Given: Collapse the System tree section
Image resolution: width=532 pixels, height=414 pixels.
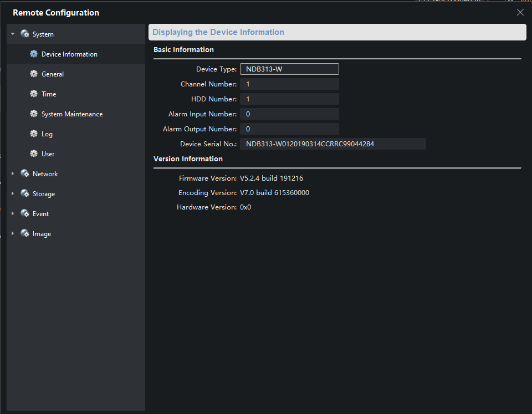Looking at the screenshot, I should coord(13,34).
